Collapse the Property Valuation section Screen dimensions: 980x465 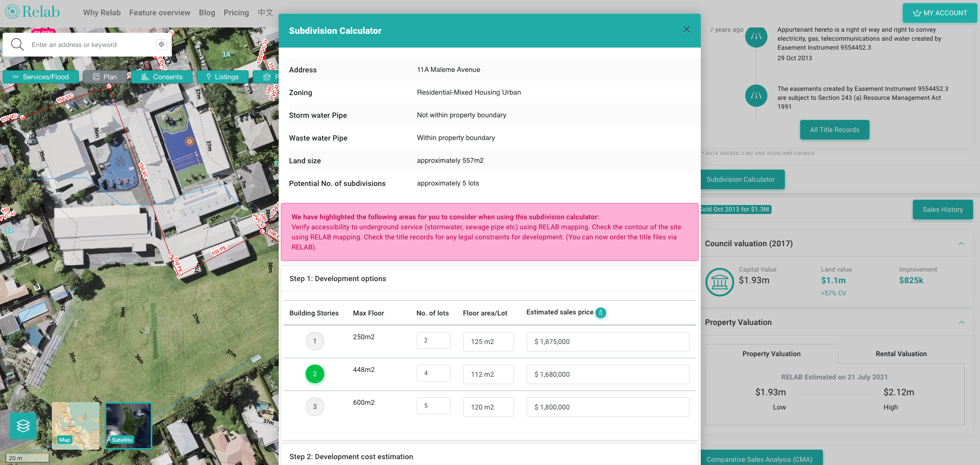click(961, 322)
